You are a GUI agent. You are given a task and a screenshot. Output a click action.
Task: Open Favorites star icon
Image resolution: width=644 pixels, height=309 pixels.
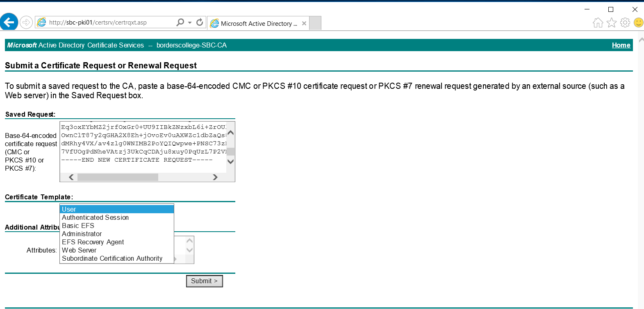612,23
